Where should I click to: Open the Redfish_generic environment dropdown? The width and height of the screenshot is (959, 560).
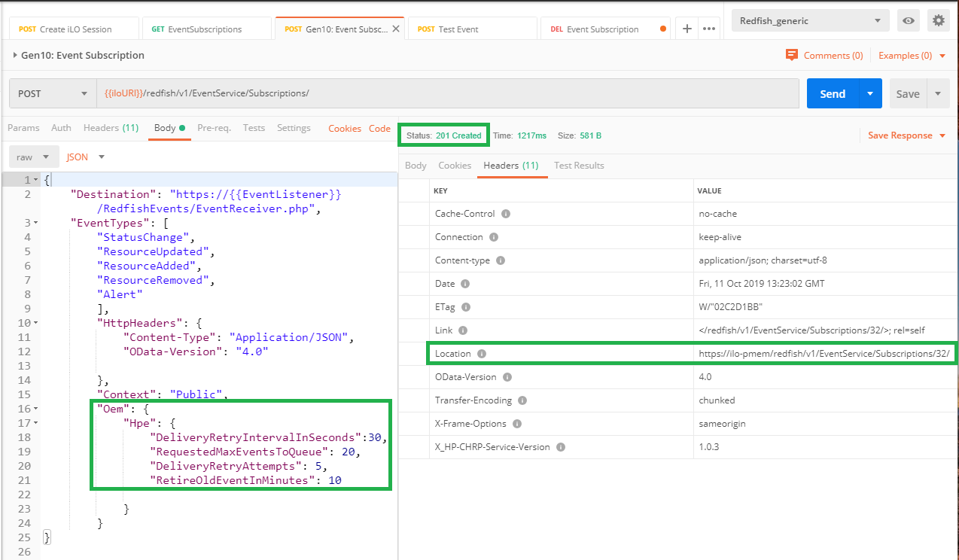pos(810,21)
